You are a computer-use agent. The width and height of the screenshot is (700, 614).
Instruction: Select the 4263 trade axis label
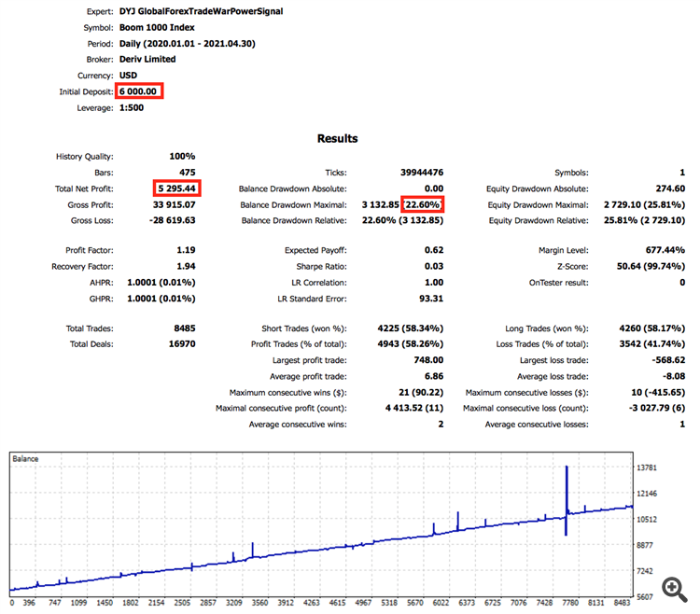point(312,603)
